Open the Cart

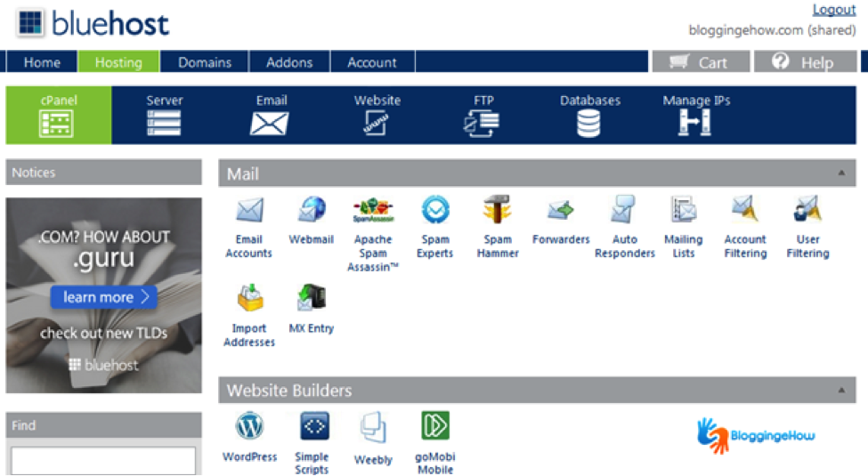tap(701, 62)
